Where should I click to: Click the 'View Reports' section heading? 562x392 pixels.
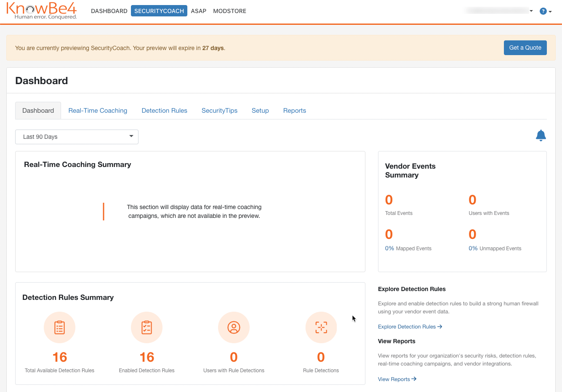coord(397,341)
